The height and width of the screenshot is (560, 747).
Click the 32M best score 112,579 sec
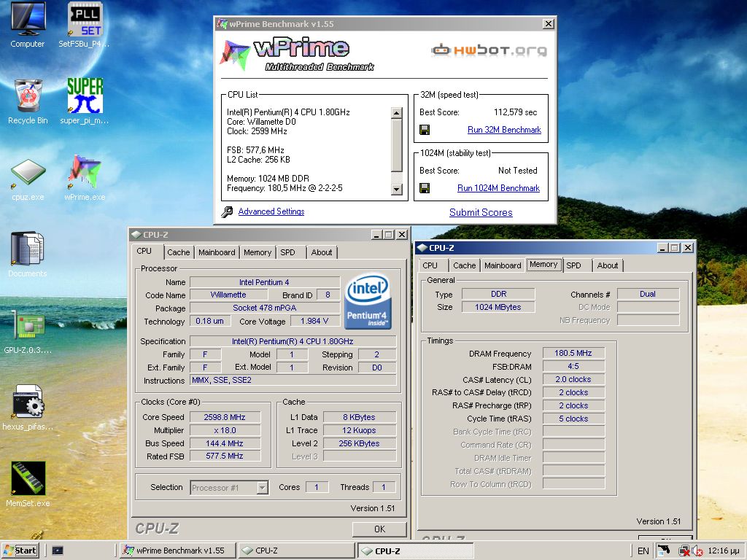coord(516,112)
